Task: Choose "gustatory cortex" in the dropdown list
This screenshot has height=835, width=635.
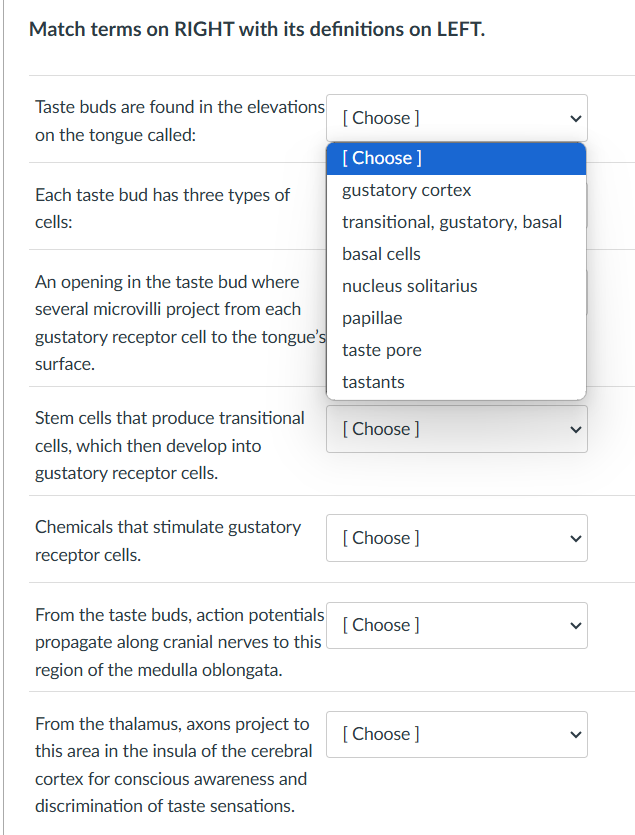Action: click(x=406, y=190)
